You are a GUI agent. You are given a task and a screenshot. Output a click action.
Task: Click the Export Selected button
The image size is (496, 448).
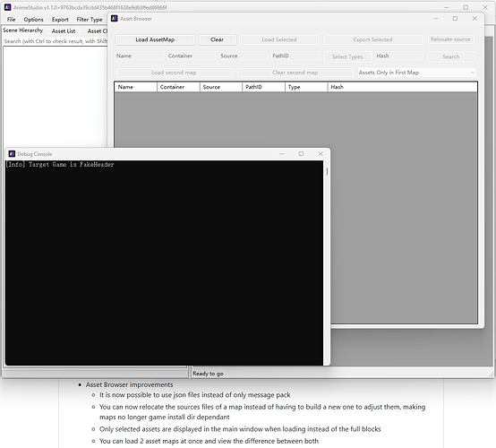[372, 39]
